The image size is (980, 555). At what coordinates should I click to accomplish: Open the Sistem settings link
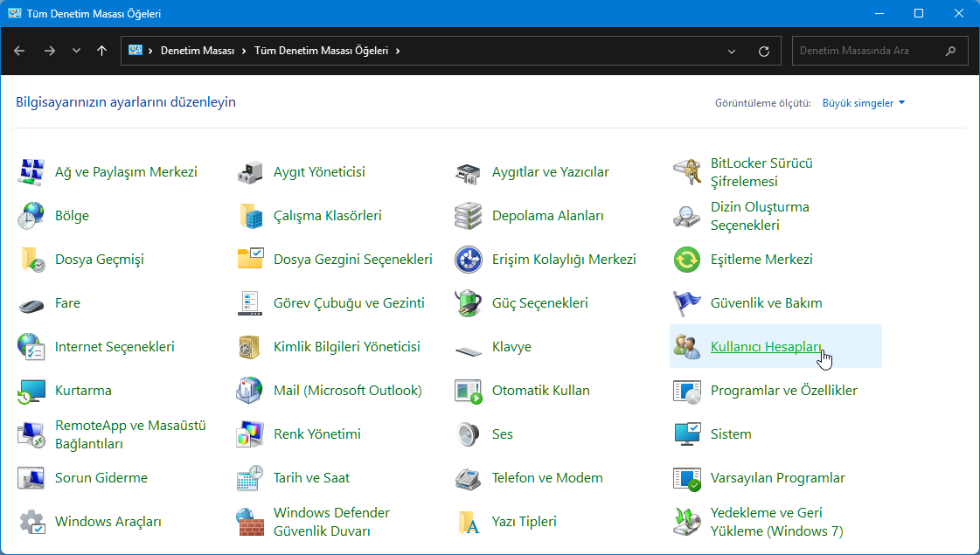coord(732,434)
